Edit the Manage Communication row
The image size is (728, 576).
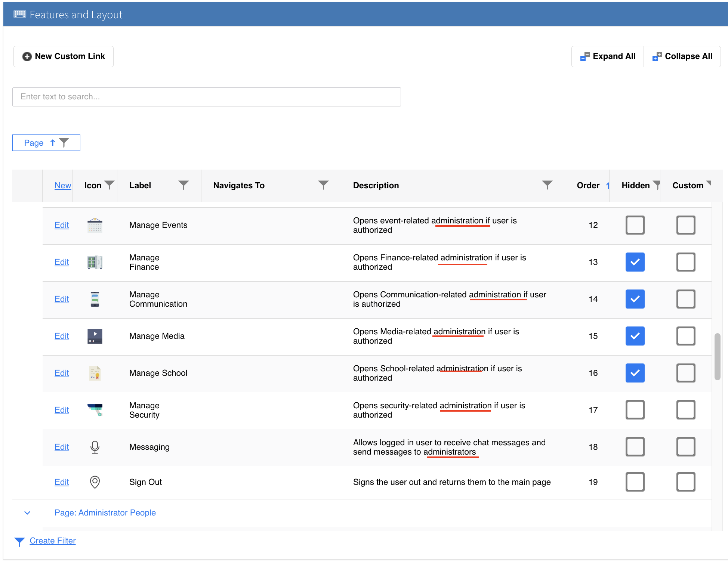(62, 299)
